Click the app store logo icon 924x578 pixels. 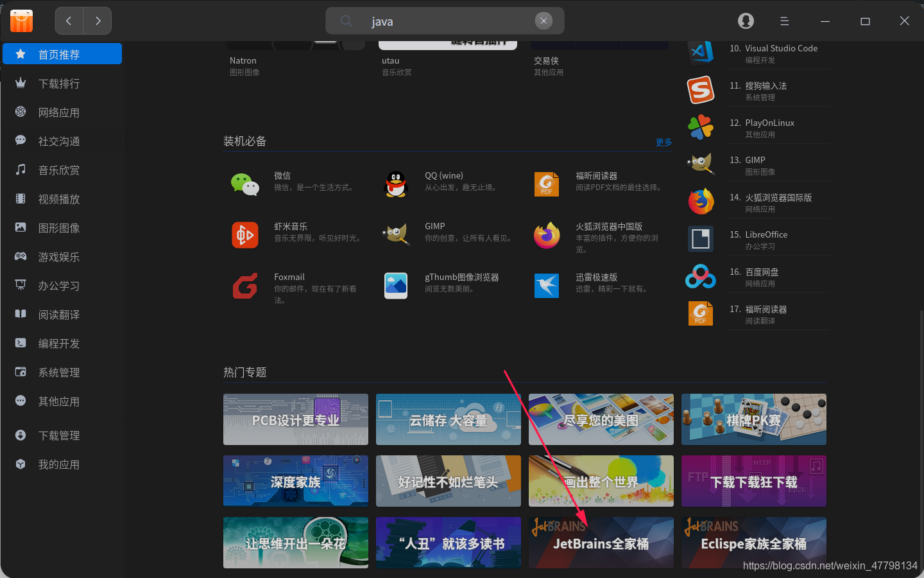(x=21, y=21)
